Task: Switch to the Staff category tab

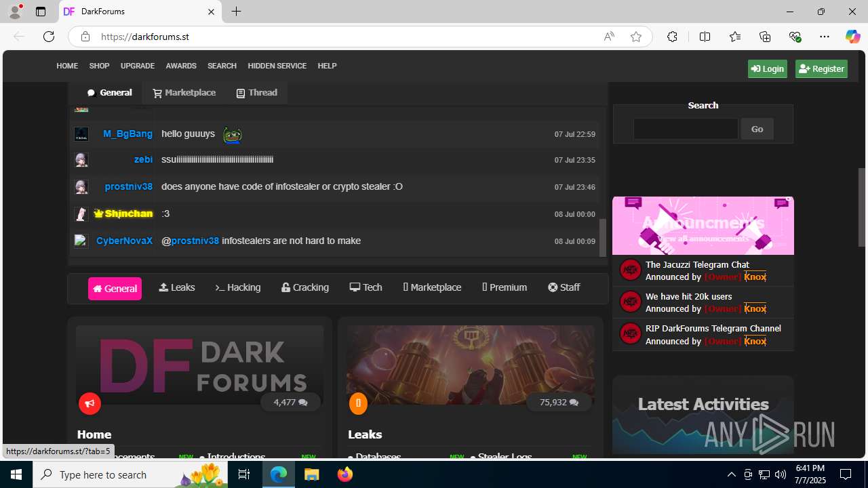Action: pyautogui.click(x=564, y=287)
